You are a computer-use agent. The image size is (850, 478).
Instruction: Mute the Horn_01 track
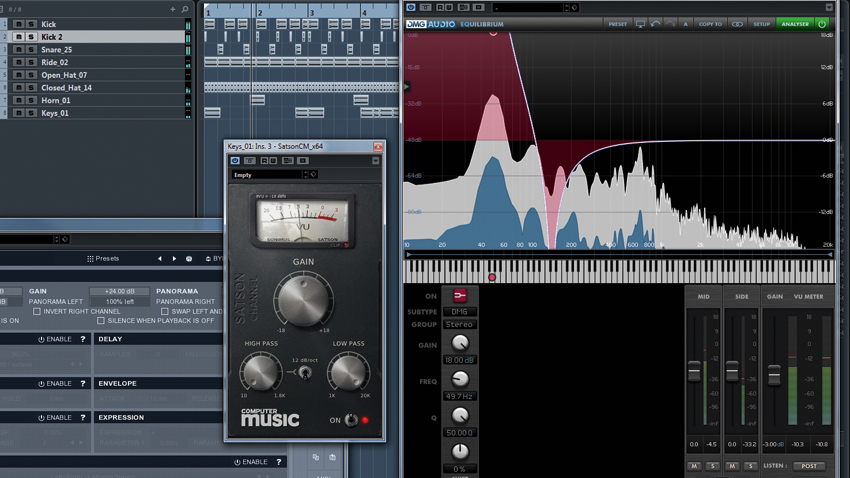point(18,100)
